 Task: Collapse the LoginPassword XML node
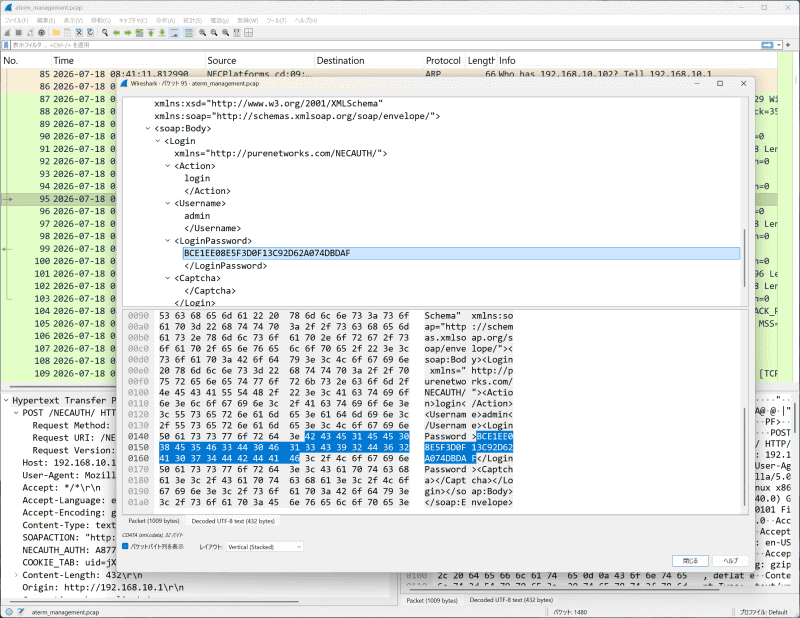coord(168,240)
